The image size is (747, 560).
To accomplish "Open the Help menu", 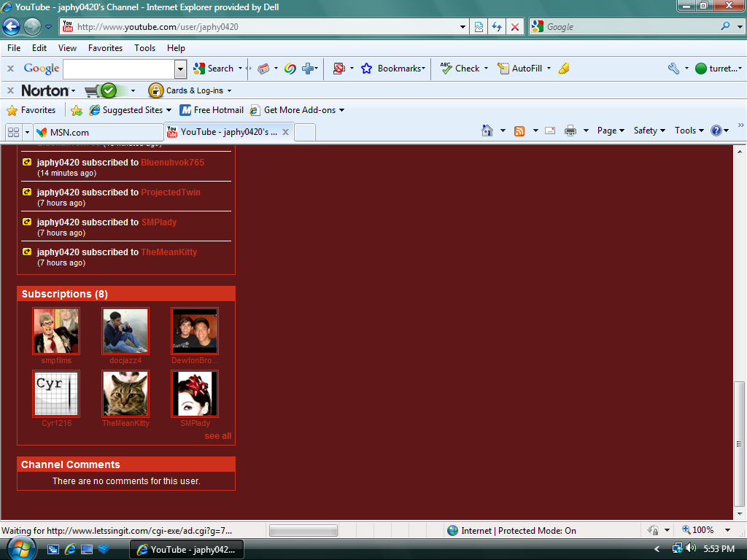I will (176, 48).
